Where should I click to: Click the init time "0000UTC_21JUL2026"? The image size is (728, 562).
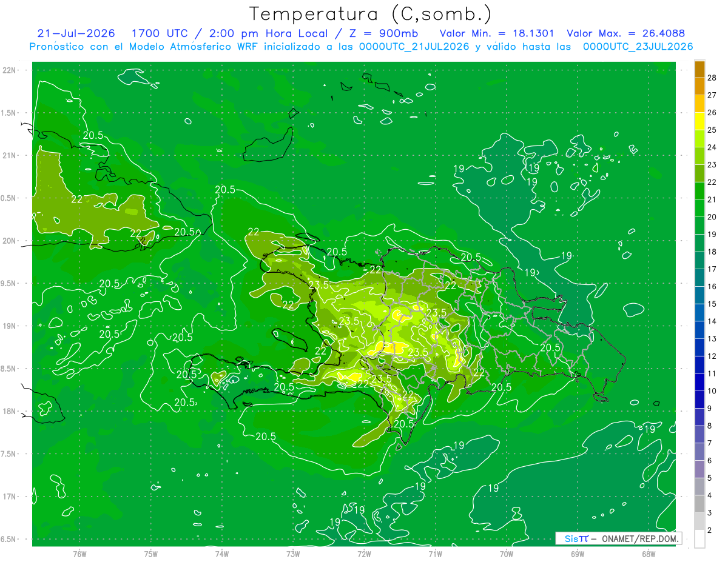(x=412, y=47)
